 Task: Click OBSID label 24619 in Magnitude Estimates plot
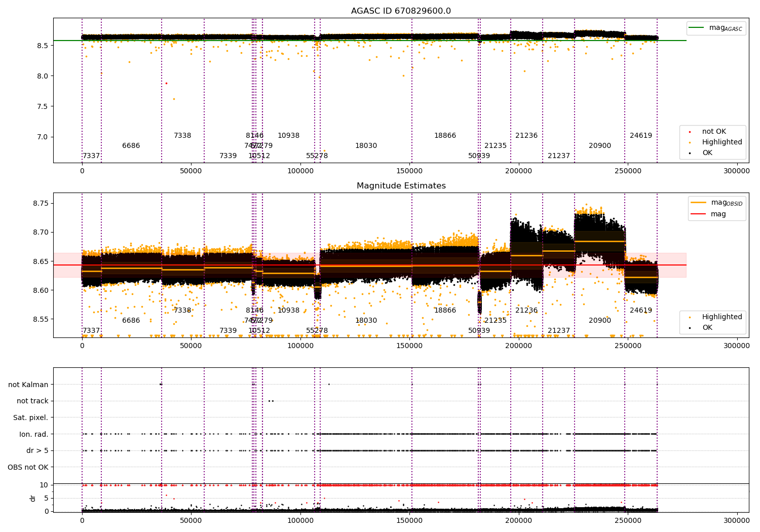tap(641, 311)
